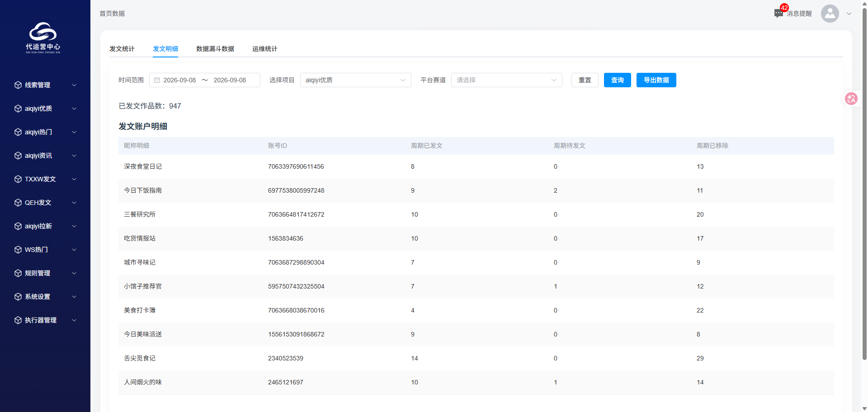Click the 首页数据 breadcrumb
868x412 pixels.
tap(112, 14)
